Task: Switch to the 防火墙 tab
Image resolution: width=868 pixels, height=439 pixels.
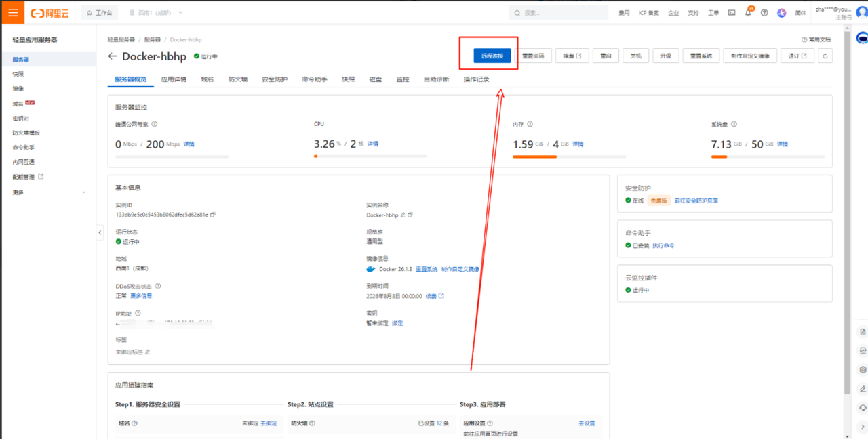Action: point(237,79)
